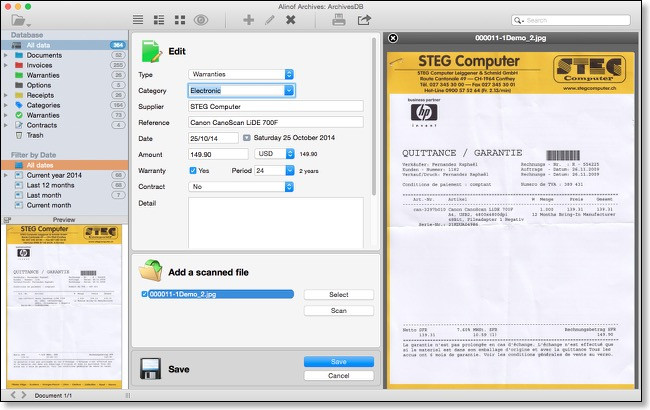This screenshot has width=650, height=410.
Task: Click the Cancel button
Action: 339,376
